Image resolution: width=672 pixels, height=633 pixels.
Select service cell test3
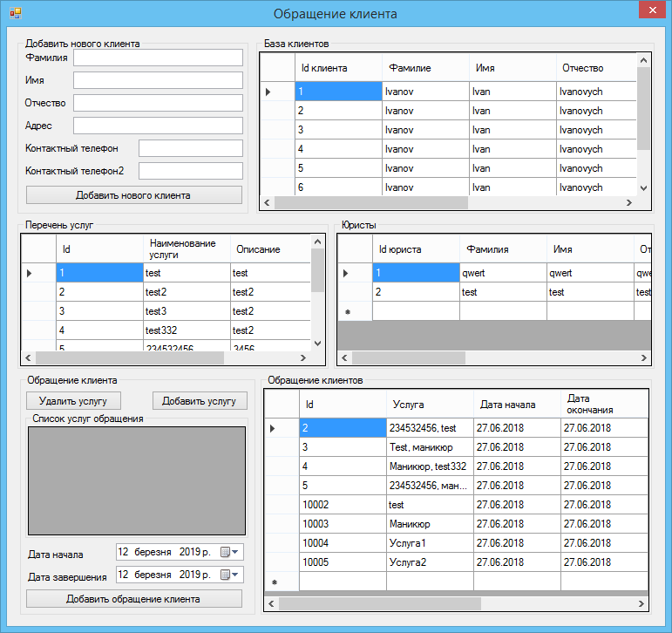click(187, 311)
